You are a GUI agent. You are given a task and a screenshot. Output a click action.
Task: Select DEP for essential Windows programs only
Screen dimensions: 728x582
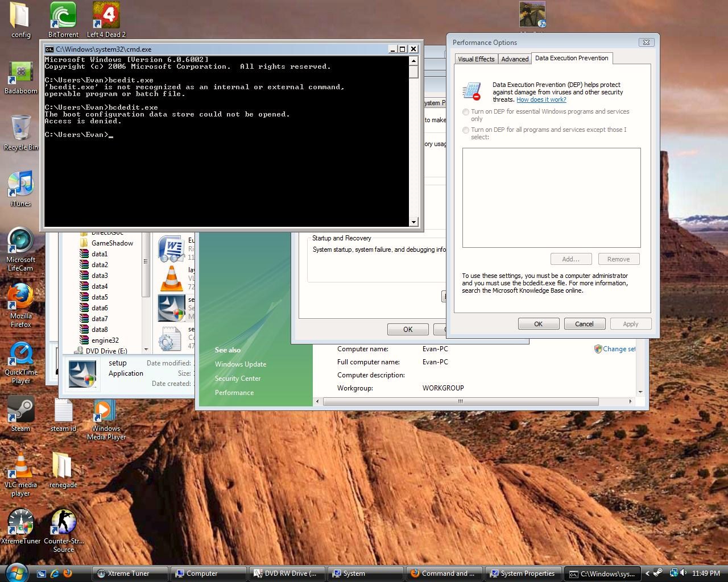pyautogui.click(x=466, y=112)
